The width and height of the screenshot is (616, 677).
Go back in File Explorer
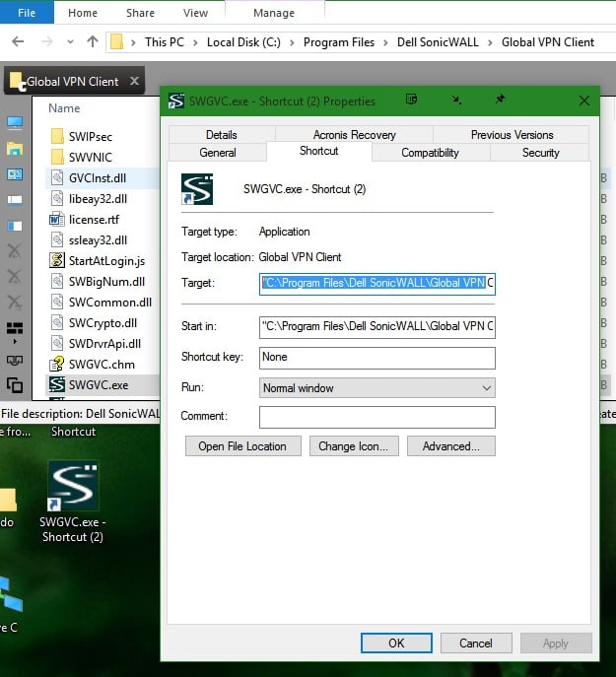pos(18,41)
